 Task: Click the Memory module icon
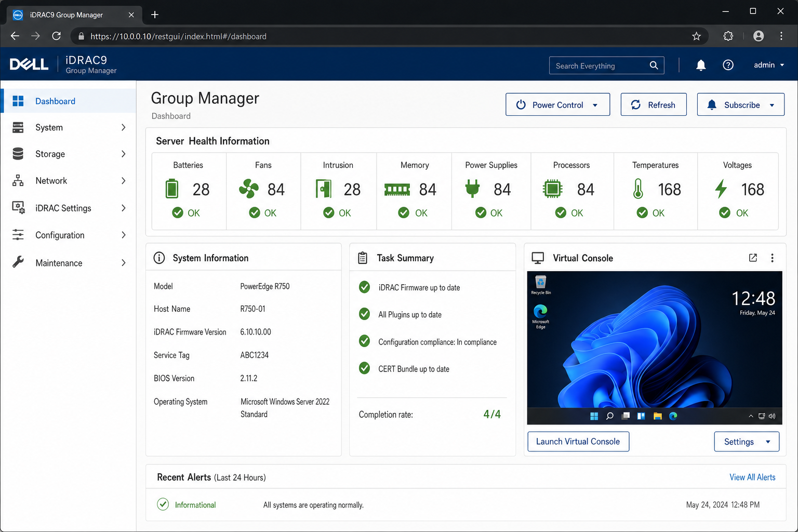(x=397, y=190)
